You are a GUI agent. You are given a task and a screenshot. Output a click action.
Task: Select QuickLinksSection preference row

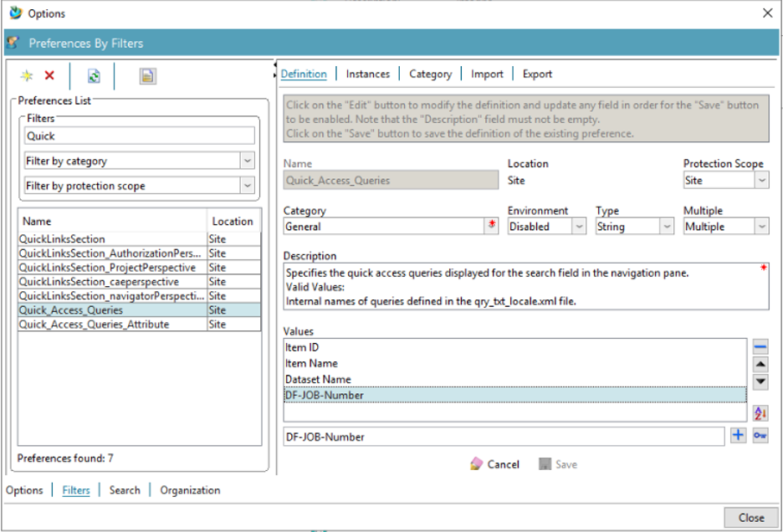(x=140, y=238)
